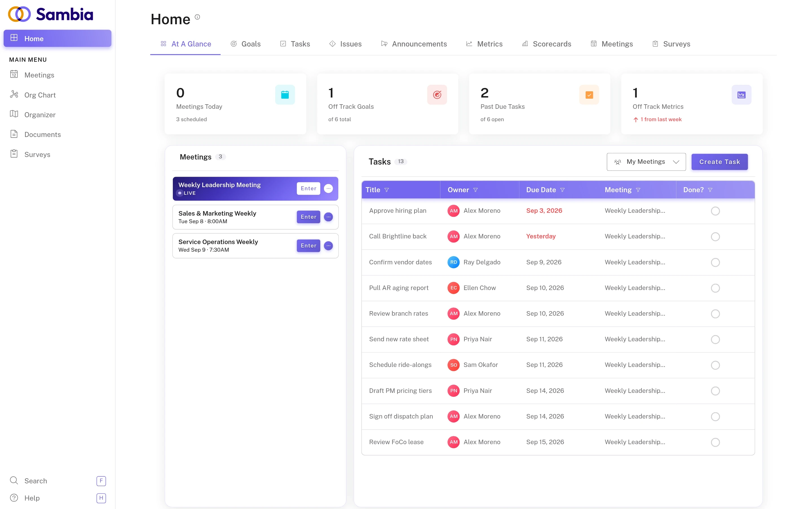This screenshot has width=812, height=509.
Task: Click the Sep 3, 2026 overdue date
Action: 544,211
